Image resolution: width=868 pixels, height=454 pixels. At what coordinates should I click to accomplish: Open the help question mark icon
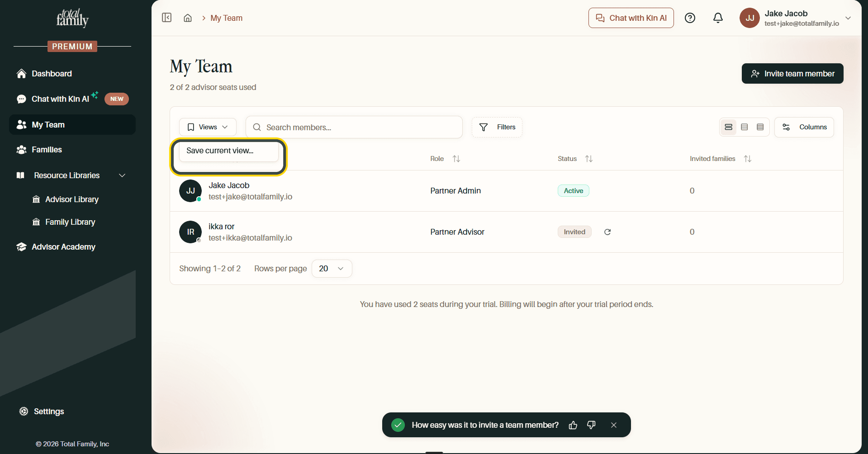coord(690,18)
